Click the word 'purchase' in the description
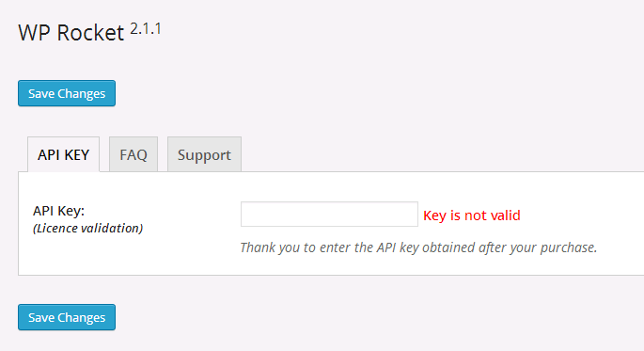Screen dimensions: 644x351 (569, 247)
